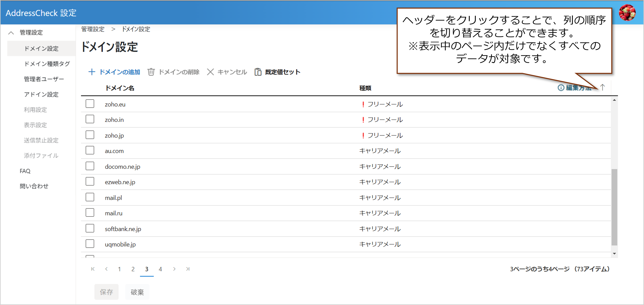Click the plus icon for ドメインの追加
644x305 pixels.
tap(91, 72)
